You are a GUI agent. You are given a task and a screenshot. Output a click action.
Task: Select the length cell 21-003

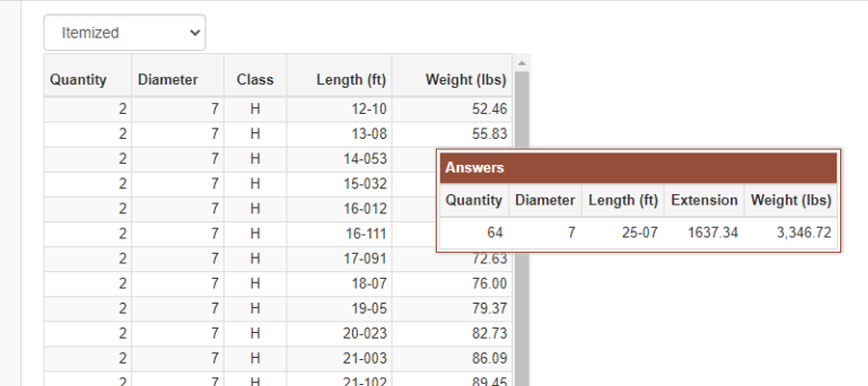click(339, 358)
